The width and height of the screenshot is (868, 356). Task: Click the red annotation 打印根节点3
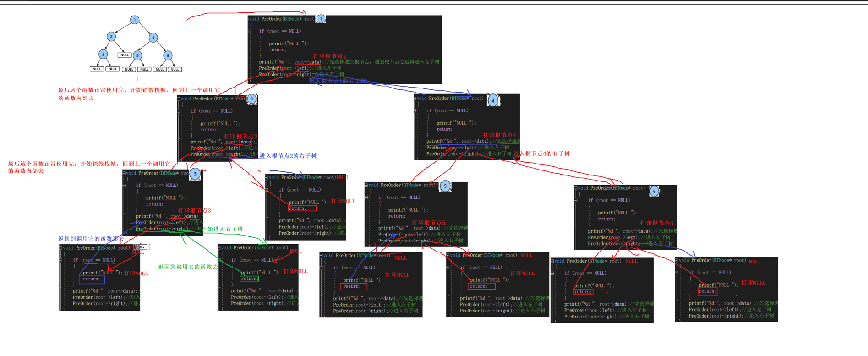[x=195, y=211]
